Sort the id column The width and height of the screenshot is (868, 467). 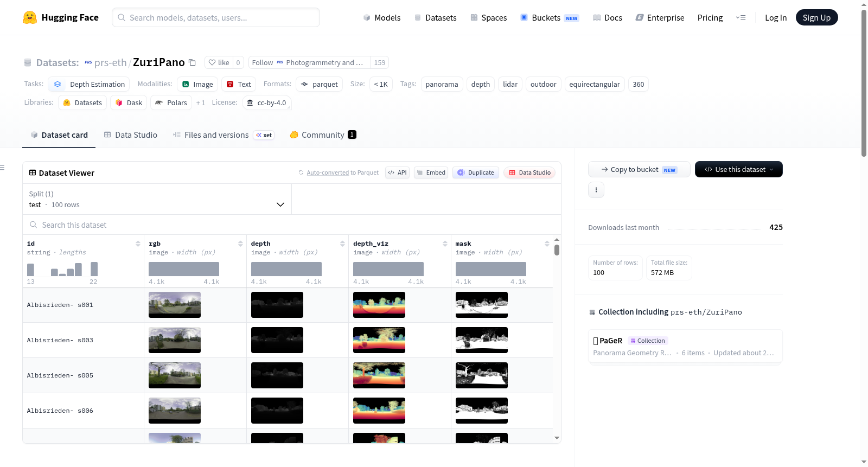[138, 244]
